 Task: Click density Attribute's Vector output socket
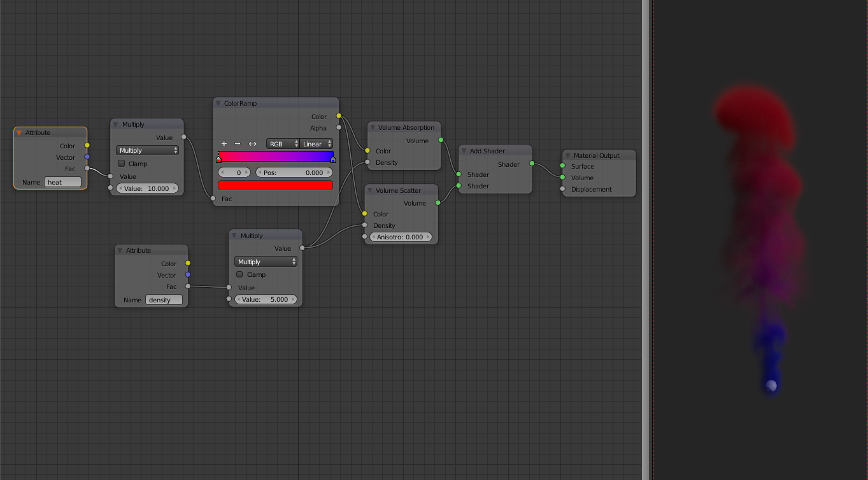pos(188,274)
